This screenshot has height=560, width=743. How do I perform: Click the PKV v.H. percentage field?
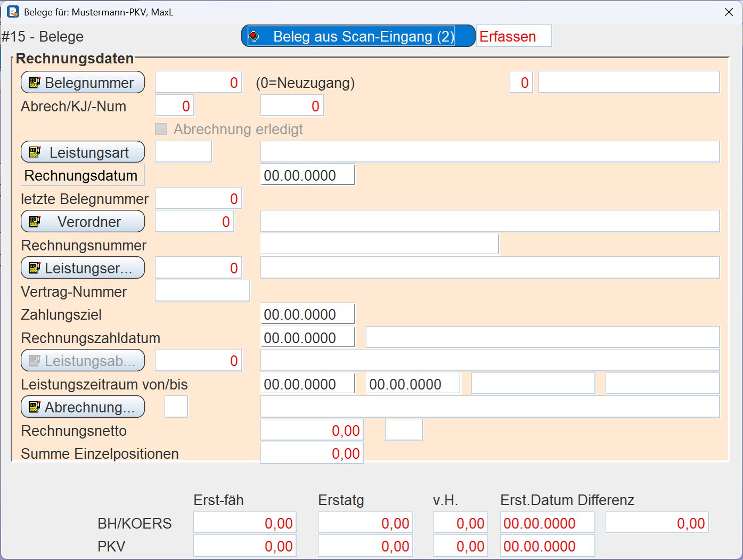461,546
